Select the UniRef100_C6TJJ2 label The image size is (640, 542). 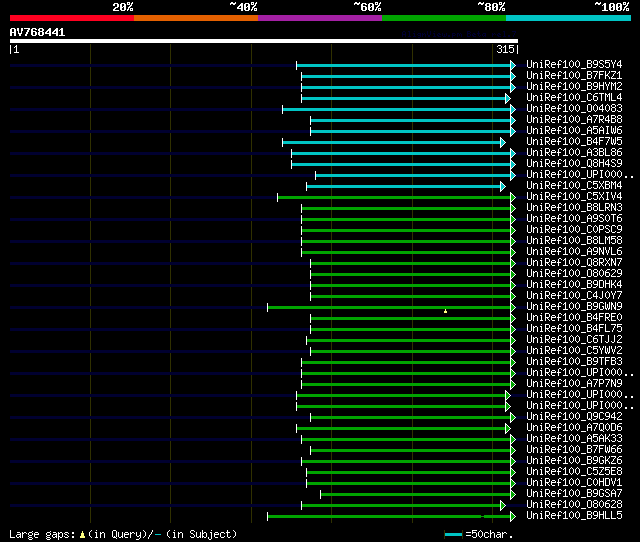[x=574, y=340]
